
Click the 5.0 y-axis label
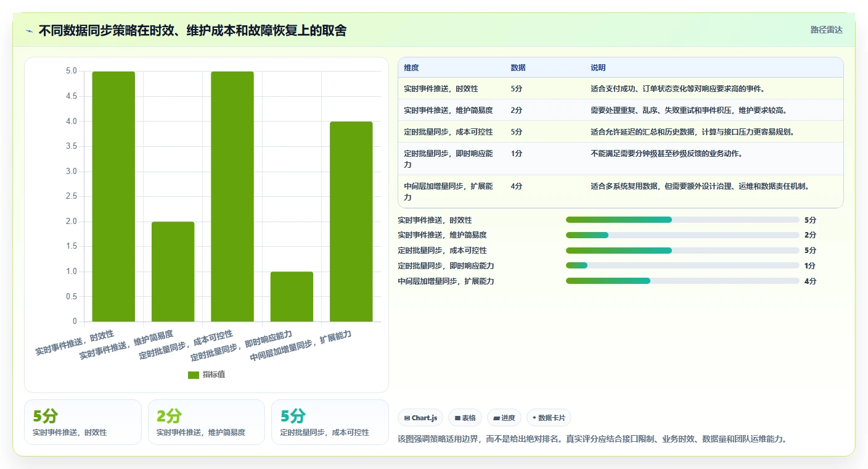72,71
